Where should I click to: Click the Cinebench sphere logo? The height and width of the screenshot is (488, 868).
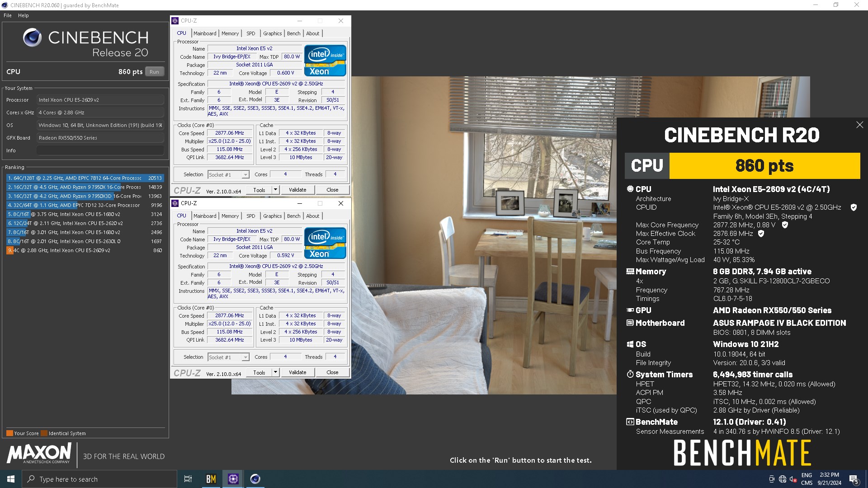pyautogui.click(x=32, y=38)
